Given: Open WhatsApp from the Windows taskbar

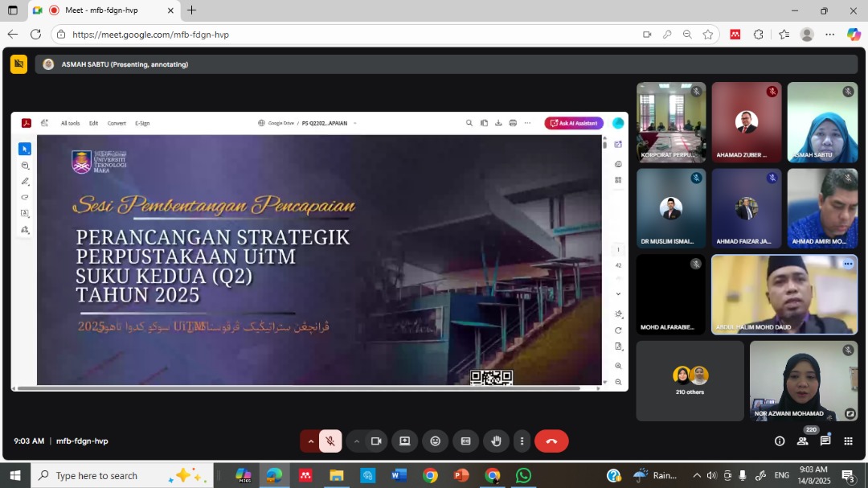Looking at the screenshot, I should pyautogui.click(x=523, y=476).
